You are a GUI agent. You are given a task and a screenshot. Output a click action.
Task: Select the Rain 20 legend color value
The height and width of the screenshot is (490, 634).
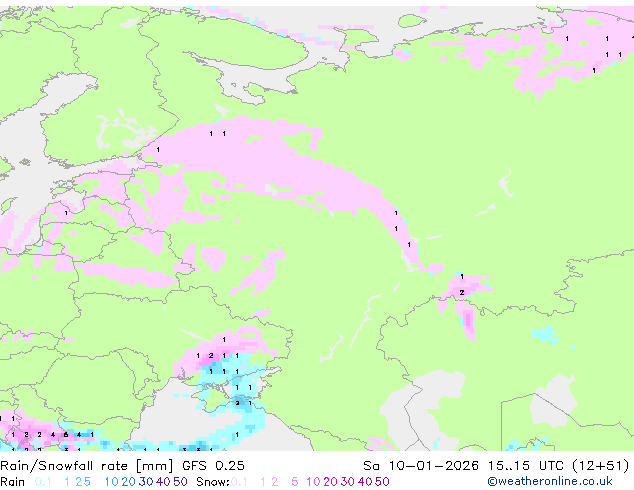(x=128, y=482)
